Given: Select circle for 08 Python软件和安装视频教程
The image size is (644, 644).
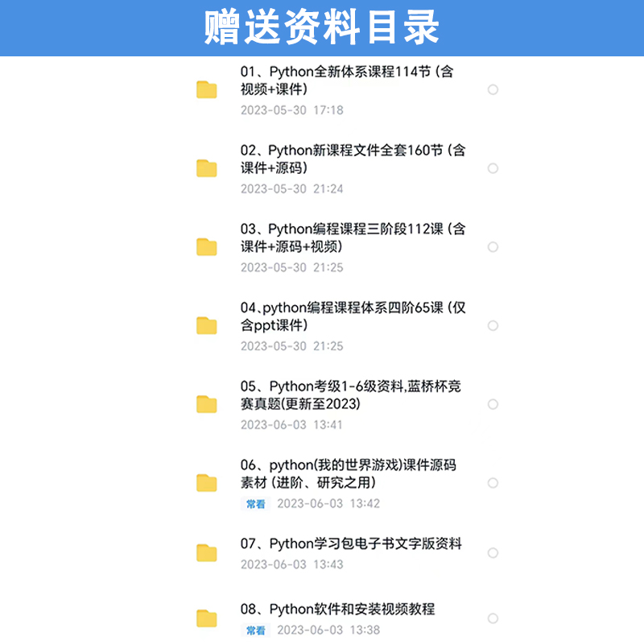Looking at the screenshot, I should pyautogui.click(x=493, y=618).
